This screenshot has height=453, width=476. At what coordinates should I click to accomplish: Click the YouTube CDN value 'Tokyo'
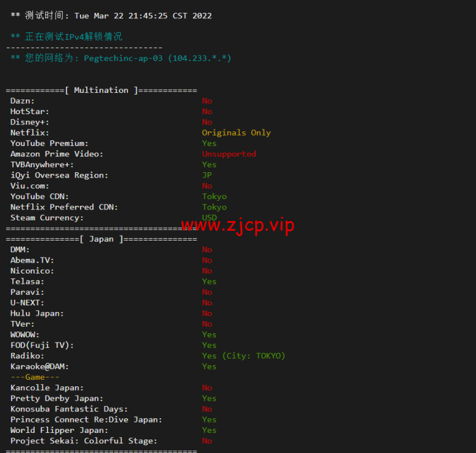coord(214,197)
